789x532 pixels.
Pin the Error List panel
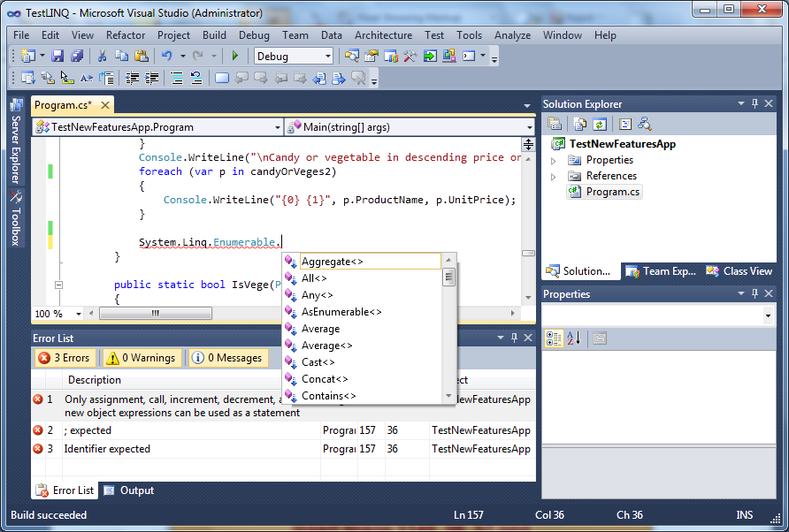514,338
